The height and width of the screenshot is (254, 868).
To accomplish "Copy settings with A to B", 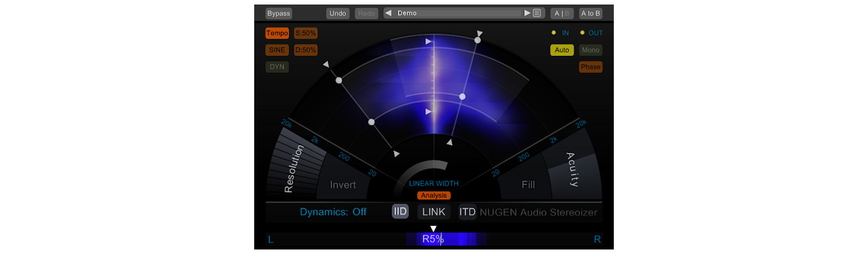I will click(591, 13).
